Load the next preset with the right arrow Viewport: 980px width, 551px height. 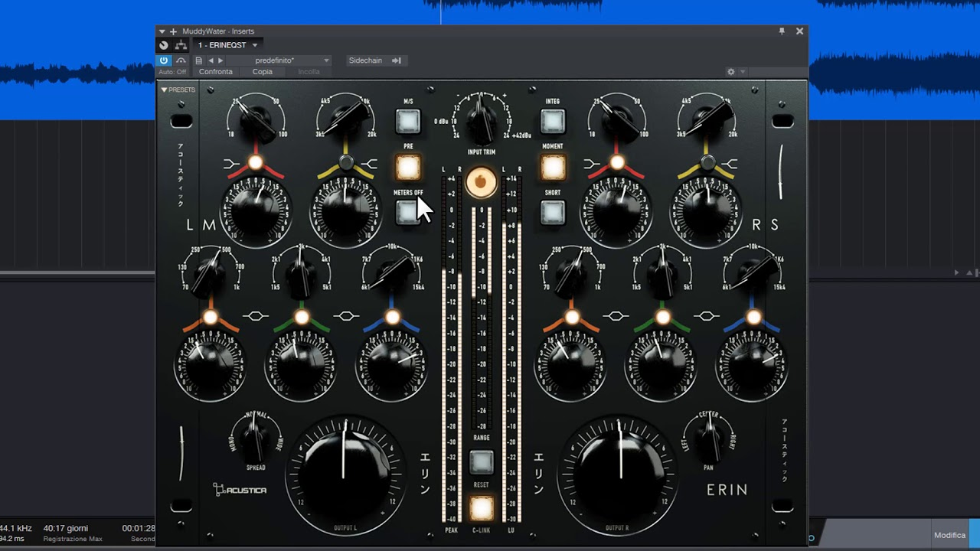click(220, 60)
